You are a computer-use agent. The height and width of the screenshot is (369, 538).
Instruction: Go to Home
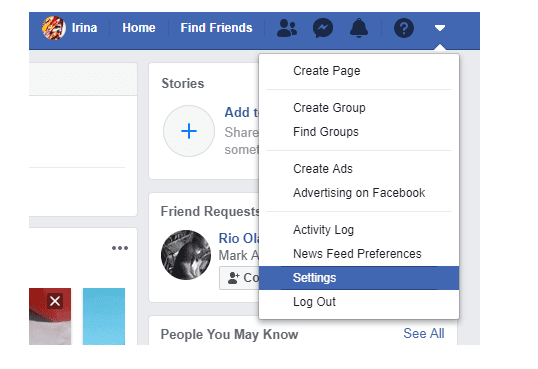139,28
